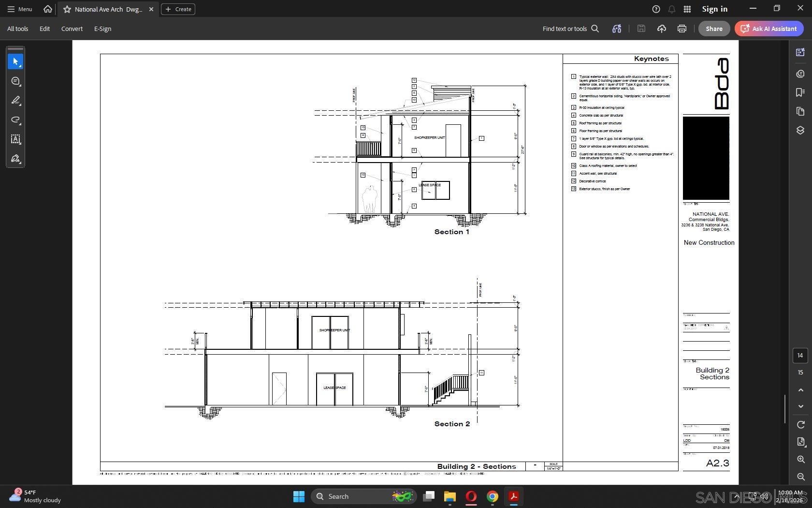This screenshot has width=812, height=508.
Task: Toggle the find text search bar
Action: [595, 29]
